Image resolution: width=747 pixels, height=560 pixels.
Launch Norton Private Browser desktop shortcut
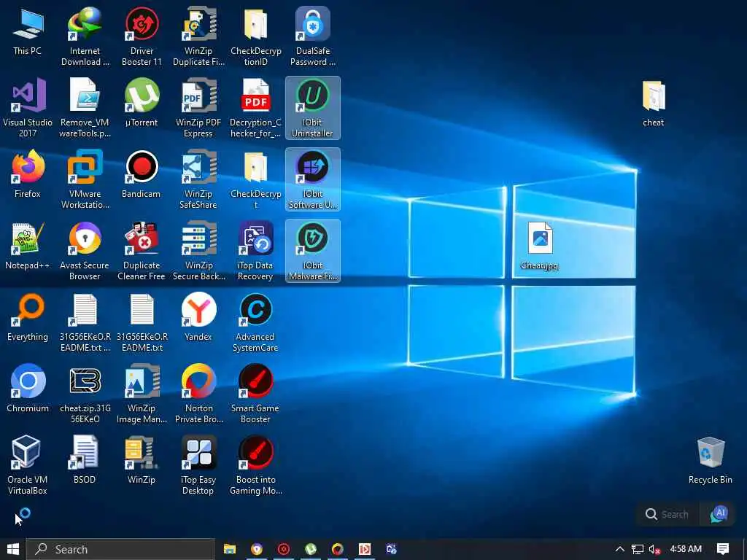pos(198,393)
